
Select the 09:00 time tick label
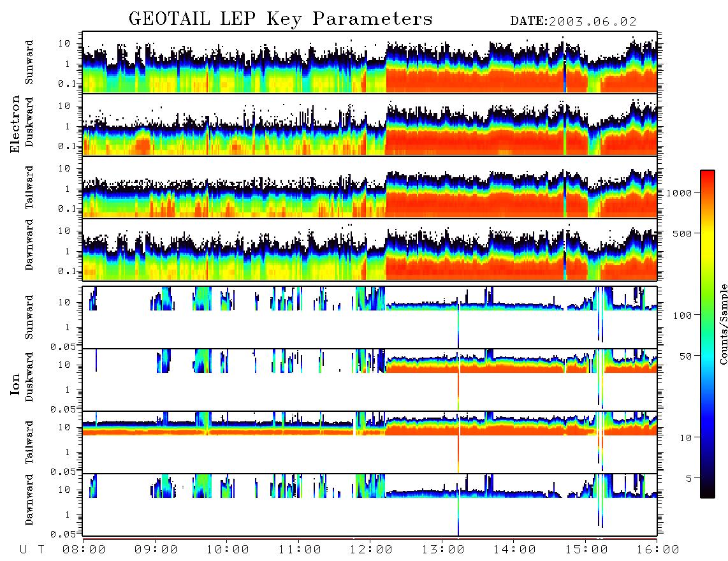(x=156, y=550)
